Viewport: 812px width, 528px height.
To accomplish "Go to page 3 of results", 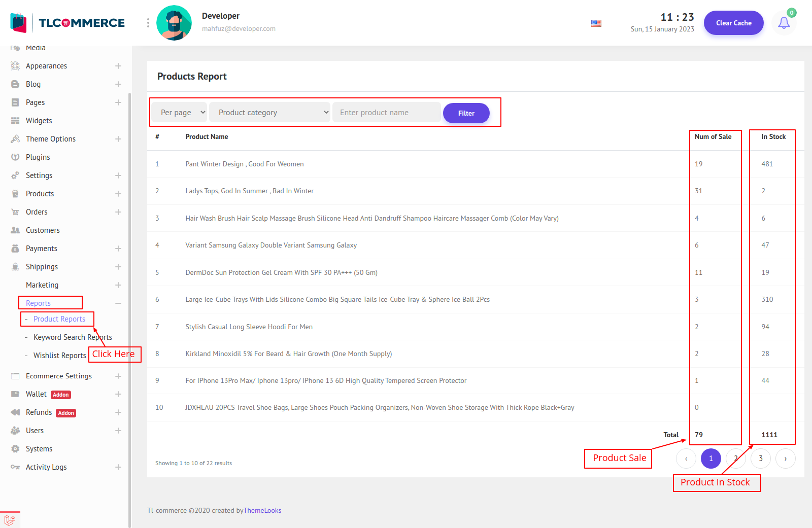I will pyautogui.click(x=760, y=459).
